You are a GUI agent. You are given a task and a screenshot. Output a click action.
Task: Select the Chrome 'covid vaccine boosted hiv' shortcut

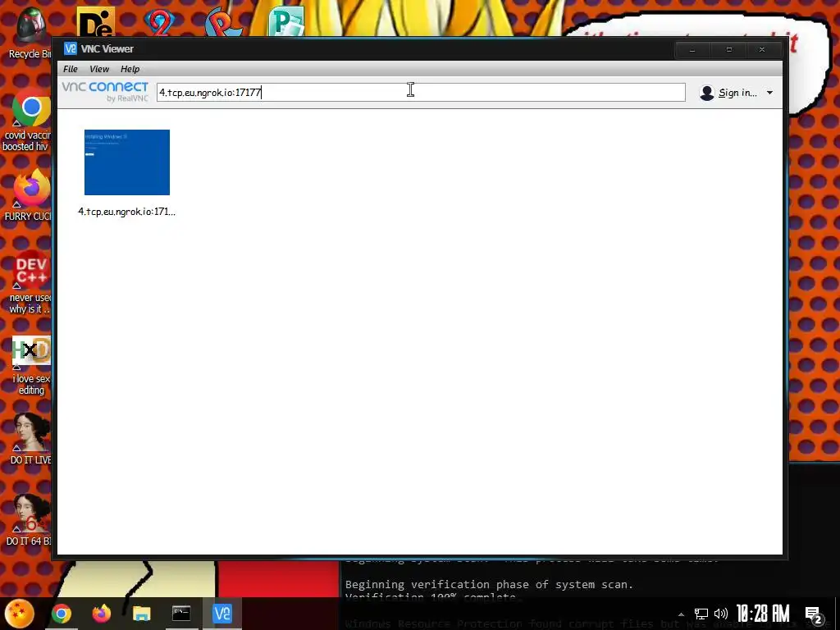click(x=30, y=121)
